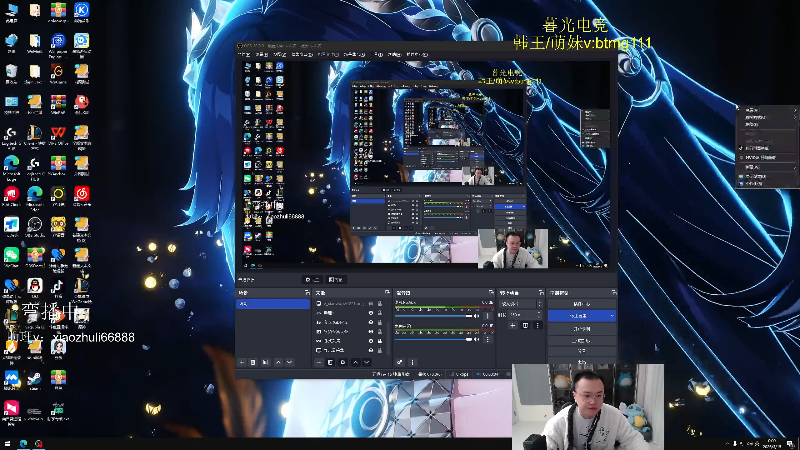
Task: Pop out the Sources dock panel
Action: (387, 293)
